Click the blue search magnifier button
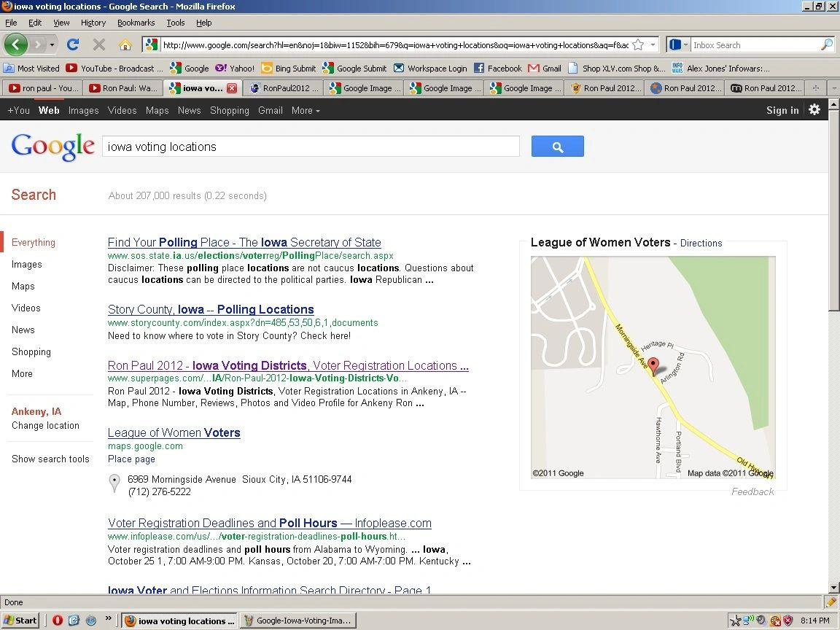The image size is (840, 630). pyautogui.click(x=558, y=147)
